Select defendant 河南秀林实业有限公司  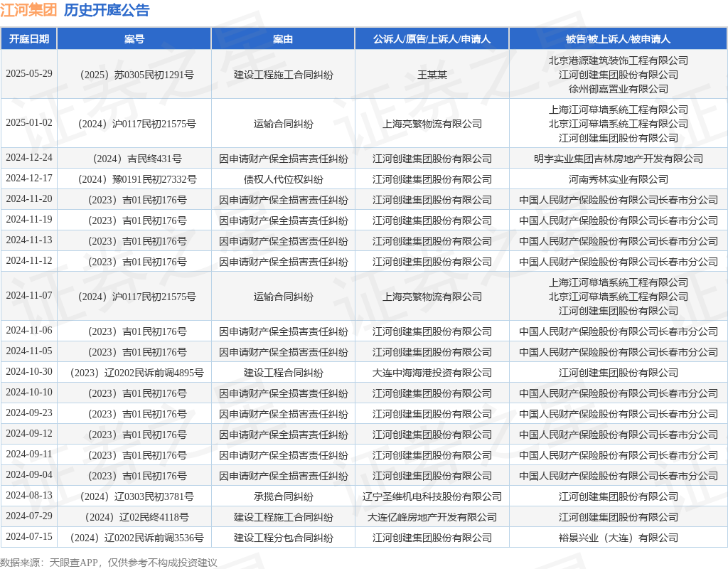pyautogui.click(x=618, y=179)
